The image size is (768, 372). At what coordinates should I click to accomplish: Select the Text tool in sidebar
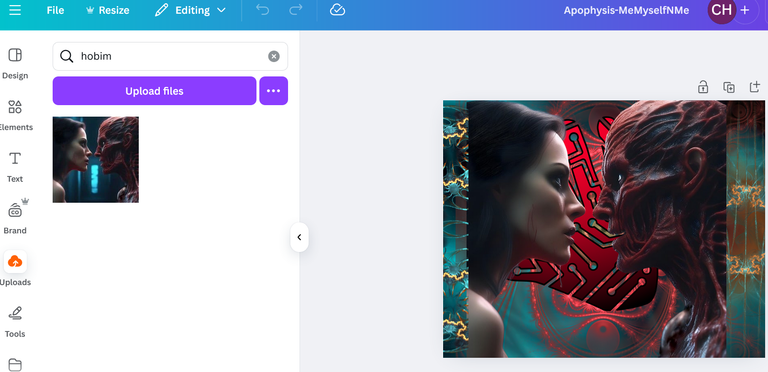point(15,167)
